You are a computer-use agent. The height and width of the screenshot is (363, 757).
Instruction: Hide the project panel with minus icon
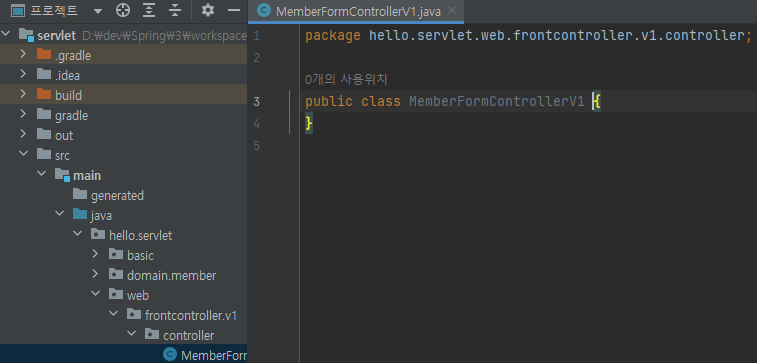coord(234,10)
